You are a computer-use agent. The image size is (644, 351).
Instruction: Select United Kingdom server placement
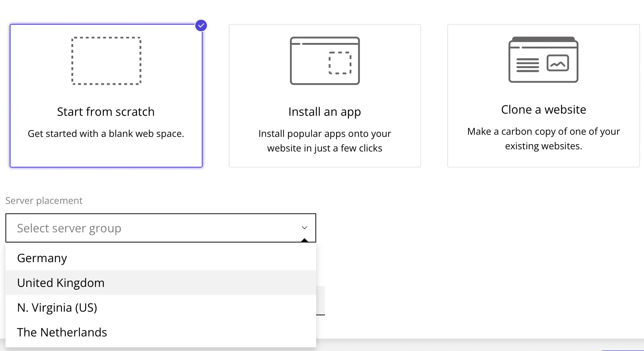point(61,283)
